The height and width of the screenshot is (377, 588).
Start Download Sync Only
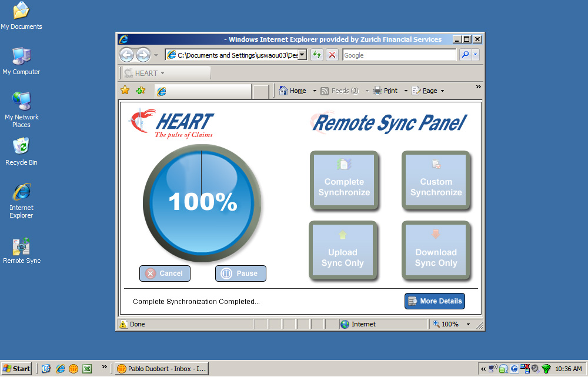coord(436,251)
